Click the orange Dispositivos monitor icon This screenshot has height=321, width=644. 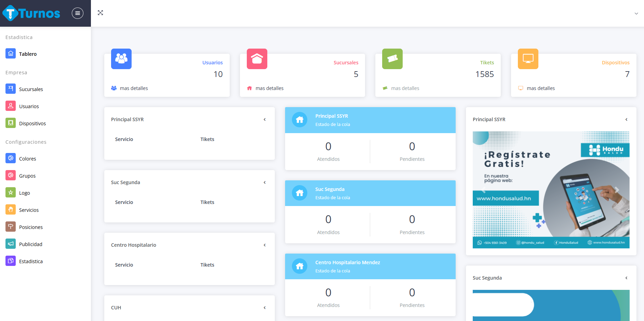tap(528, 59)
